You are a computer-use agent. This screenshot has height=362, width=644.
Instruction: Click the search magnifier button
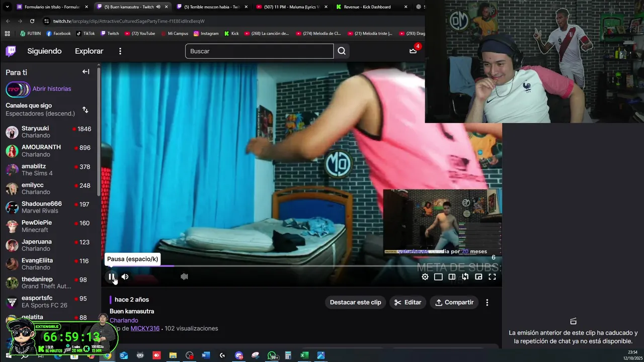coord(342,51)
